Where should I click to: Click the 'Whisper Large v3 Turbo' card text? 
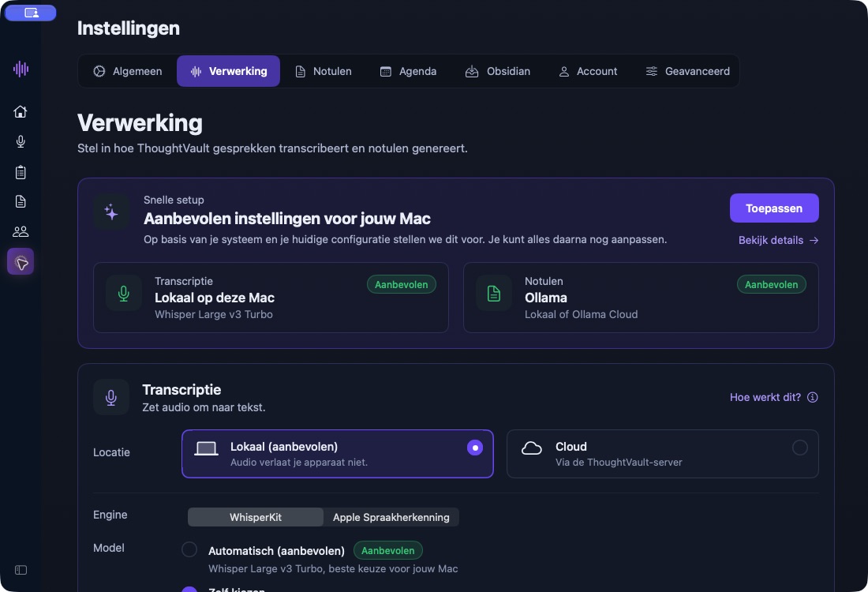pyautogui.click(x=214, y=315)
